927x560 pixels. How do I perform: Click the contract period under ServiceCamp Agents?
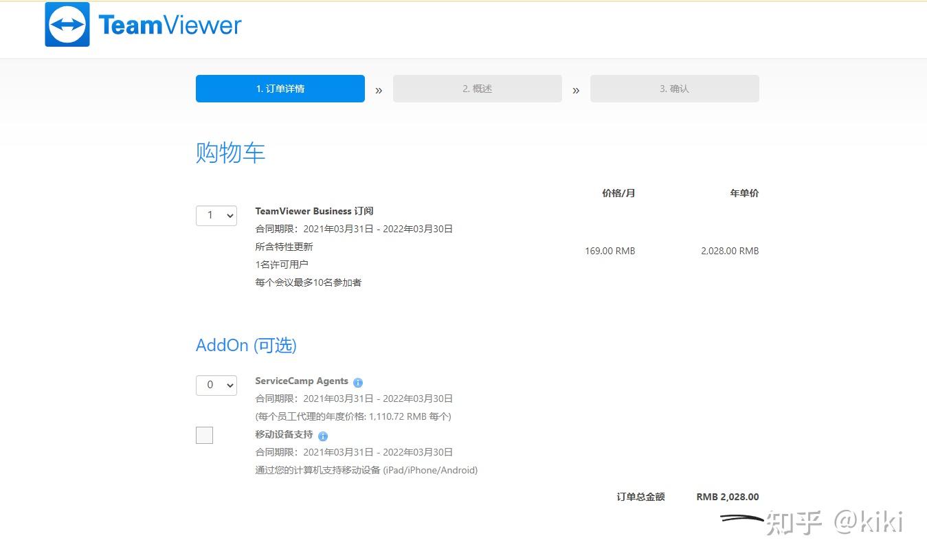click(x=354, y=399)
